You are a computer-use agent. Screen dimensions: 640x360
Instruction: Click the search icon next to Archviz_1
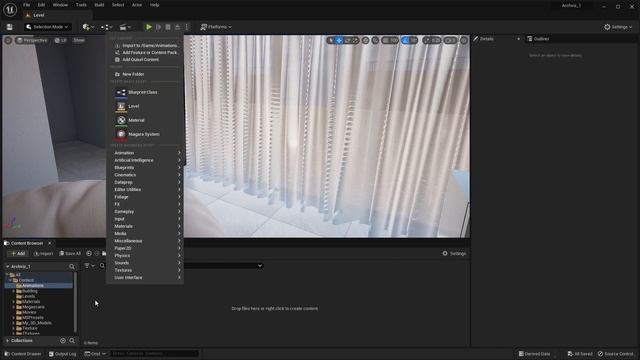72,267
